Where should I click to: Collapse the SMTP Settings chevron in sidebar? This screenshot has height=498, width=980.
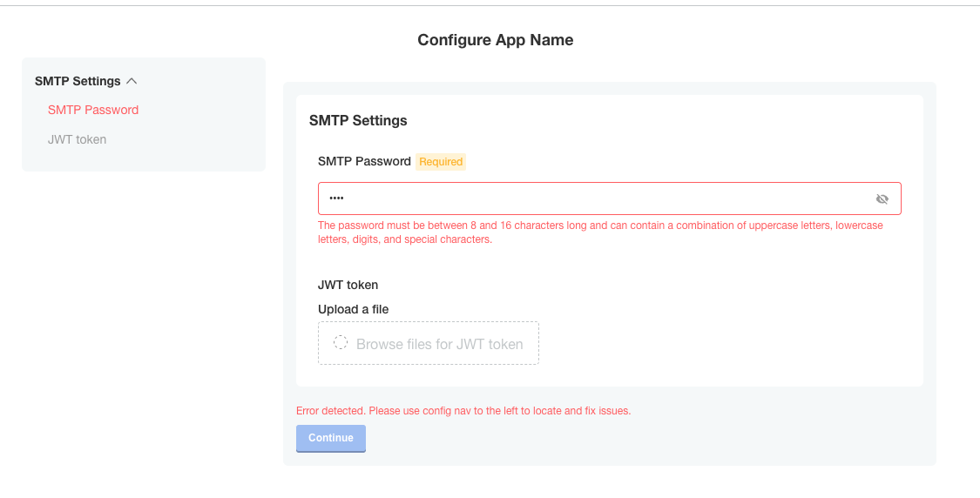132,81
